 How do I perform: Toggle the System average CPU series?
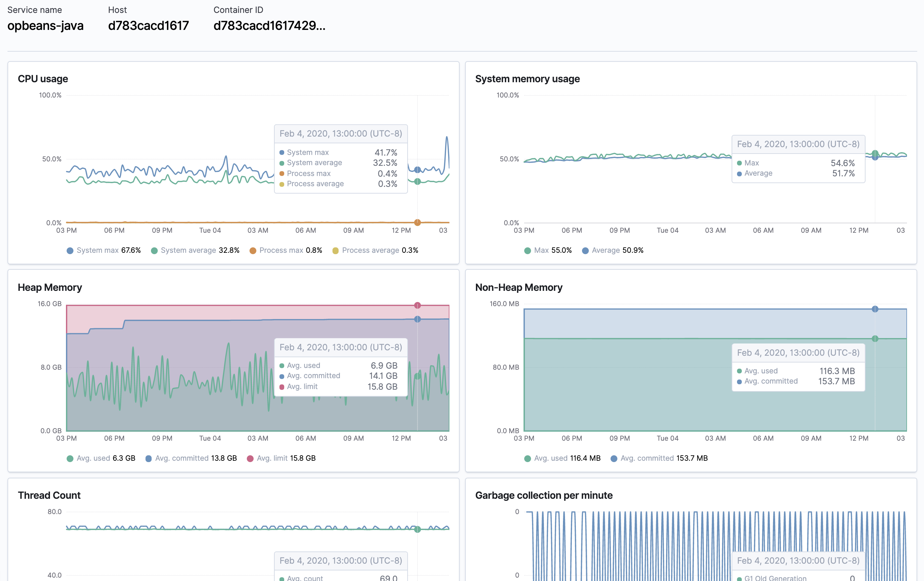[155, 250]
